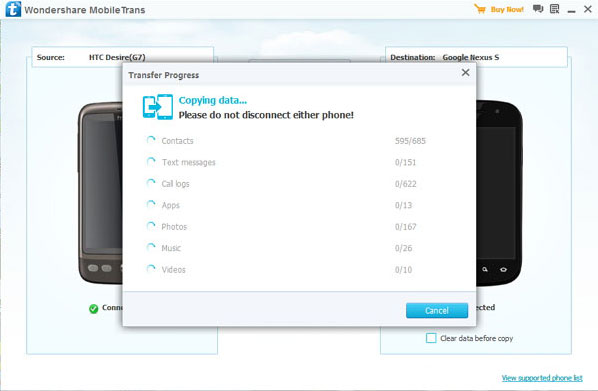The image size is (598, 391).
Task: Click the 0/10 videos count
Action: coord(403,270)
